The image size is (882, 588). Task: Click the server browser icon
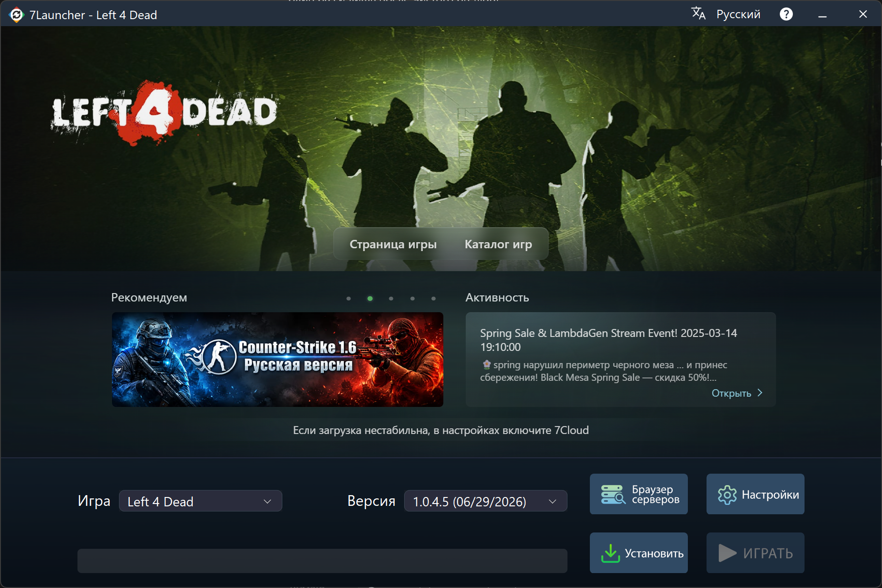click(613, 494)
